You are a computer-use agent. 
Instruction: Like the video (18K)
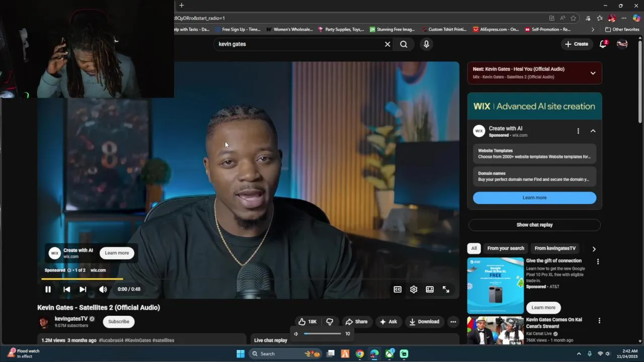[x=307, y=322]
